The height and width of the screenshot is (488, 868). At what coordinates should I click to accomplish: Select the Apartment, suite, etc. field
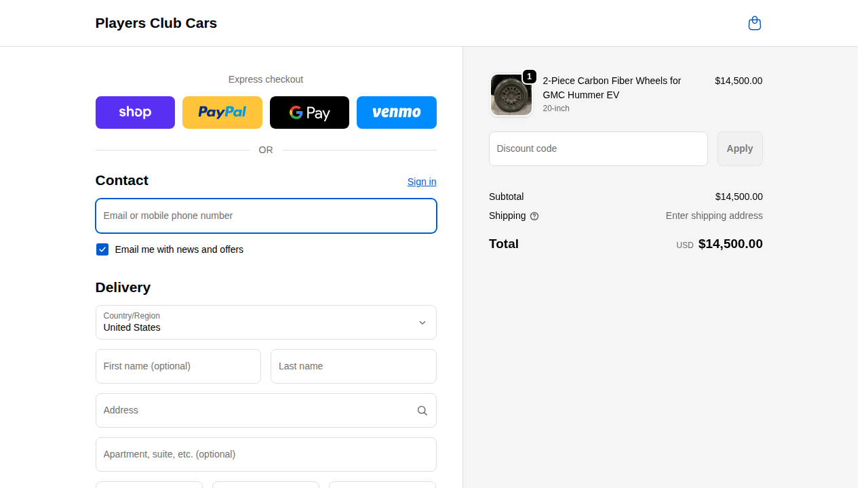pyautogui.click(x=266, y=454)
